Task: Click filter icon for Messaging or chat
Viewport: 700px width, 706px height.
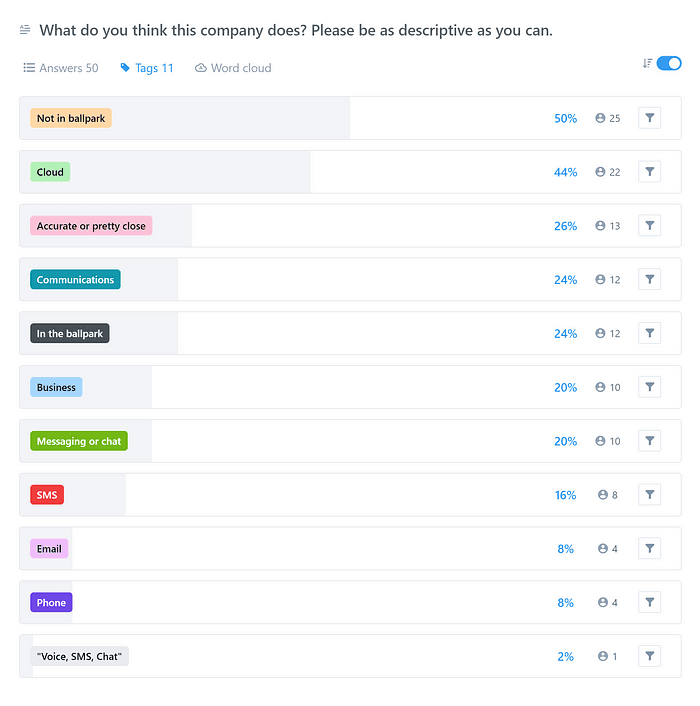Action: [x=650, y=441]
